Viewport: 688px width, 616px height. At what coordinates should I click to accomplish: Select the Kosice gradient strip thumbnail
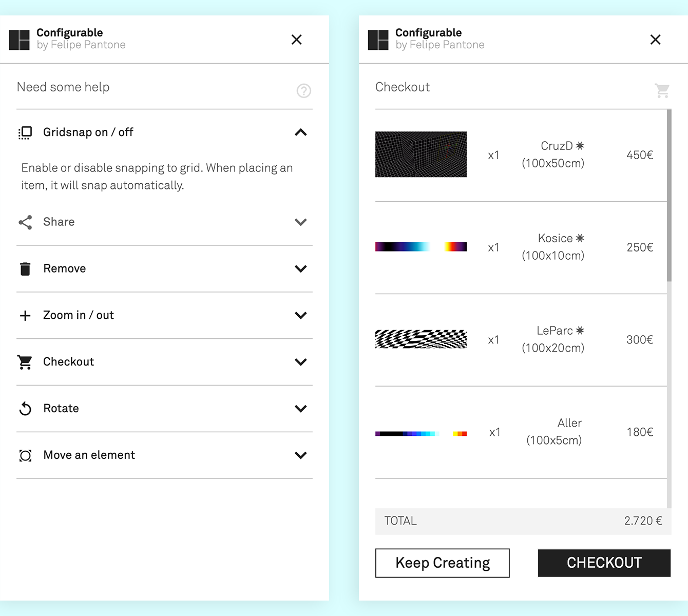(421, 246)
